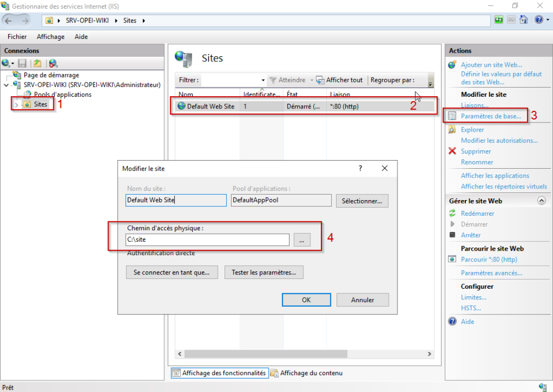Click the Renommer link
Image resolution: width=553 pixels, height=392 pixels.
click(477, 162)
